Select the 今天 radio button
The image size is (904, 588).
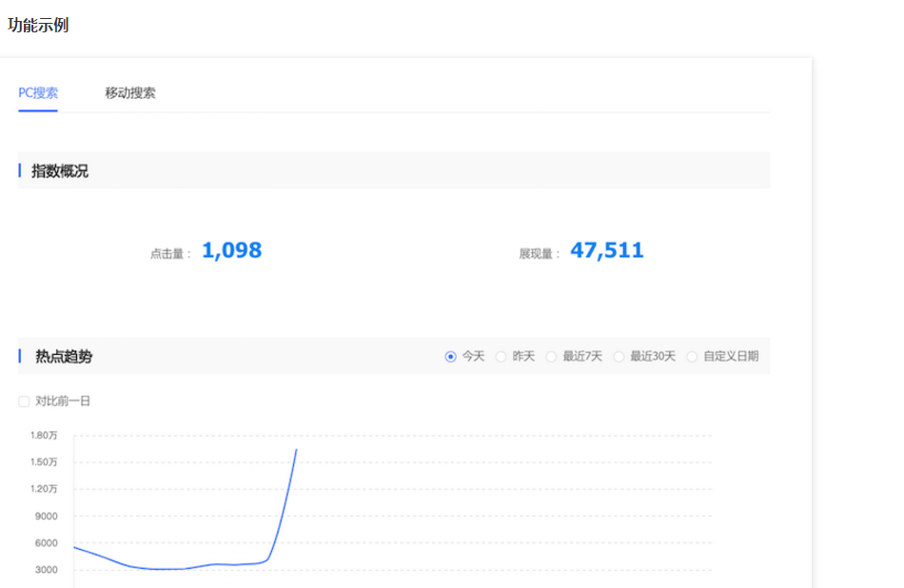coord(451,357)
